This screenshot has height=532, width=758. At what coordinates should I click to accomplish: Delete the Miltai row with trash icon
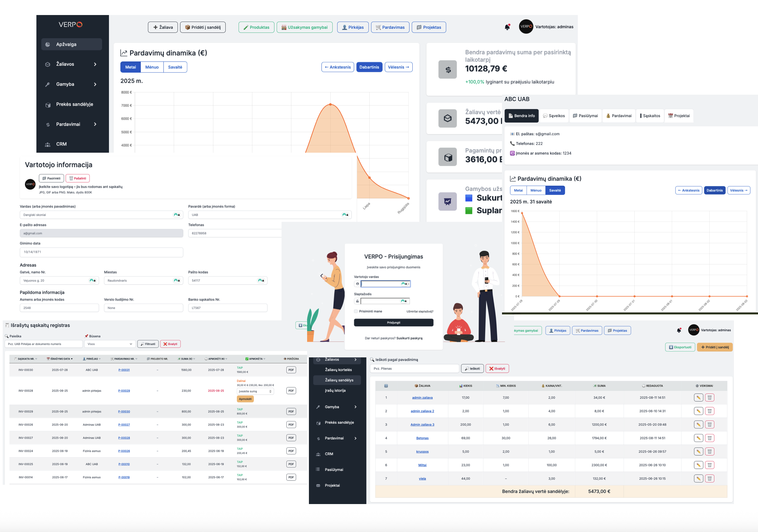(x=710, y=465)
